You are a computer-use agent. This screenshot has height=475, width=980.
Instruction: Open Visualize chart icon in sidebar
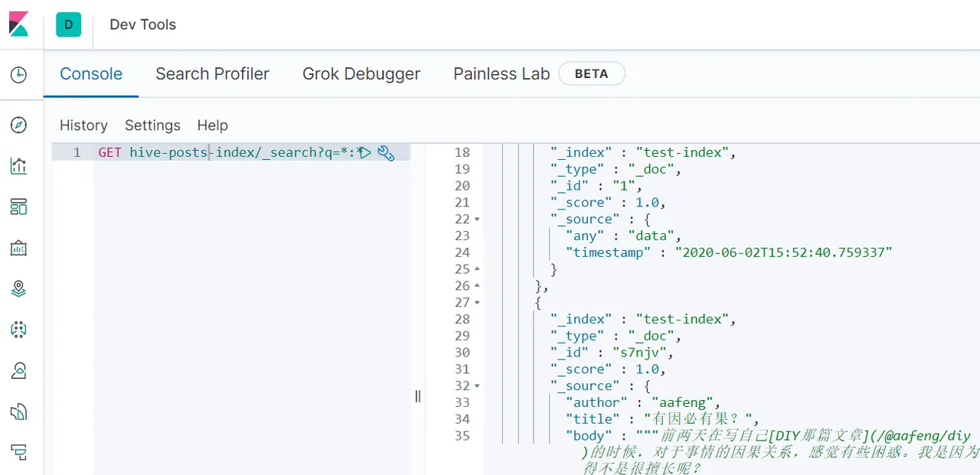(18, 166)
